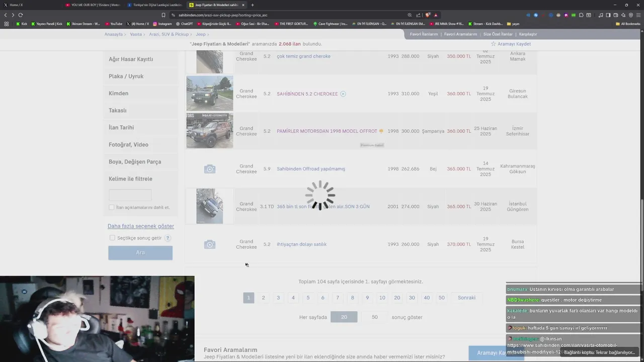Open Favori İlanlarım menu item
This screenshot has height=362, width=644.
point(424,34)
